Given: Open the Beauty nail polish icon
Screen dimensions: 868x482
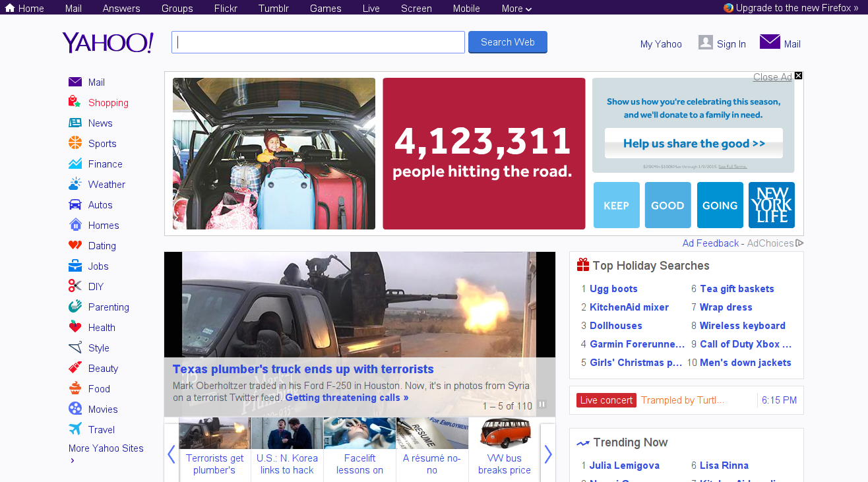Looking at the screenshot, I should click(75, 368).
